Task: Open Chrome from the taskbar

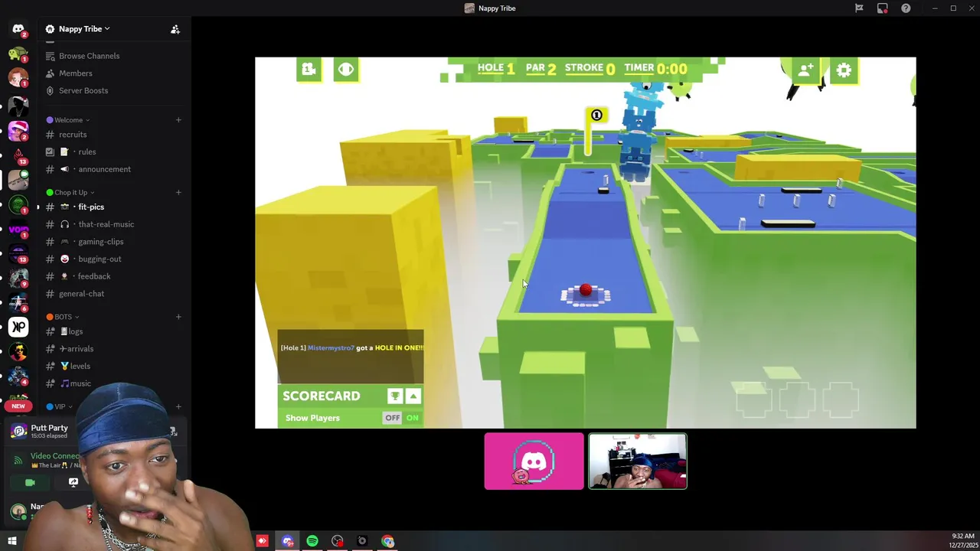Action: pyautogui.click(x=388, y=541)
